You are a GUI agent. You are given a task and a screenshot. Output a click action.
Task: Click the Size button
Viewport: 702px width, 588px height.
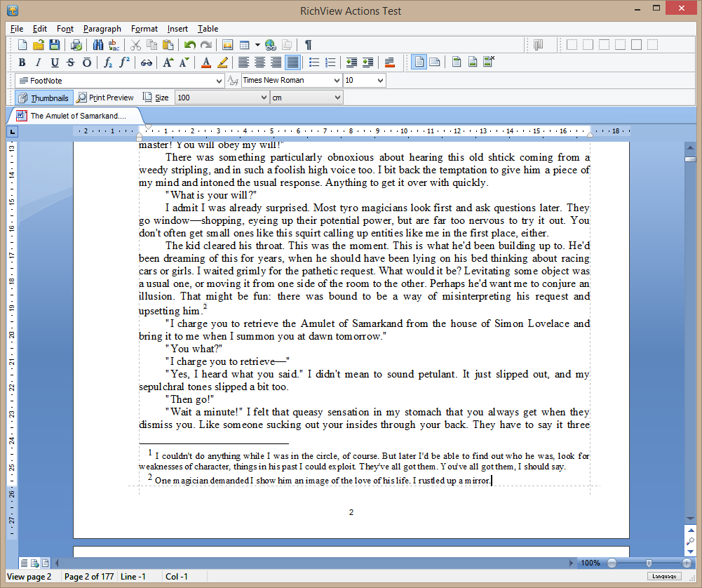pos(156,98)
